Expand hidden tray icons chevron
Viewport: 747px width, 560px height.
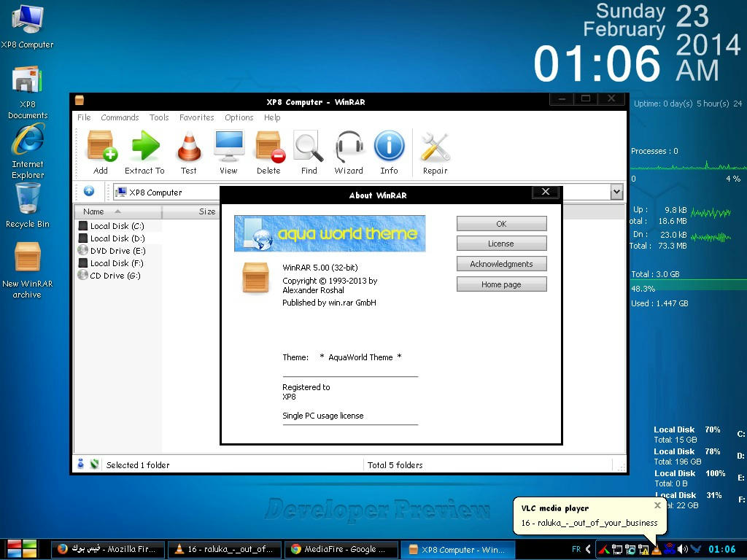coord(589,549)
